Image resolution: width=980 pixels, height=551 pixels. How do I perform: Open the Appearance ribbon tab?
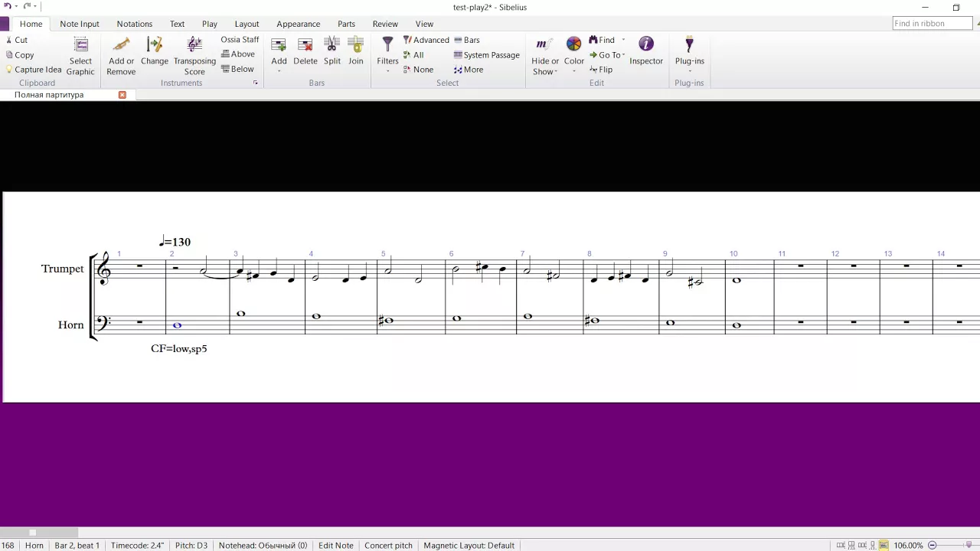[x=299, y=24]
